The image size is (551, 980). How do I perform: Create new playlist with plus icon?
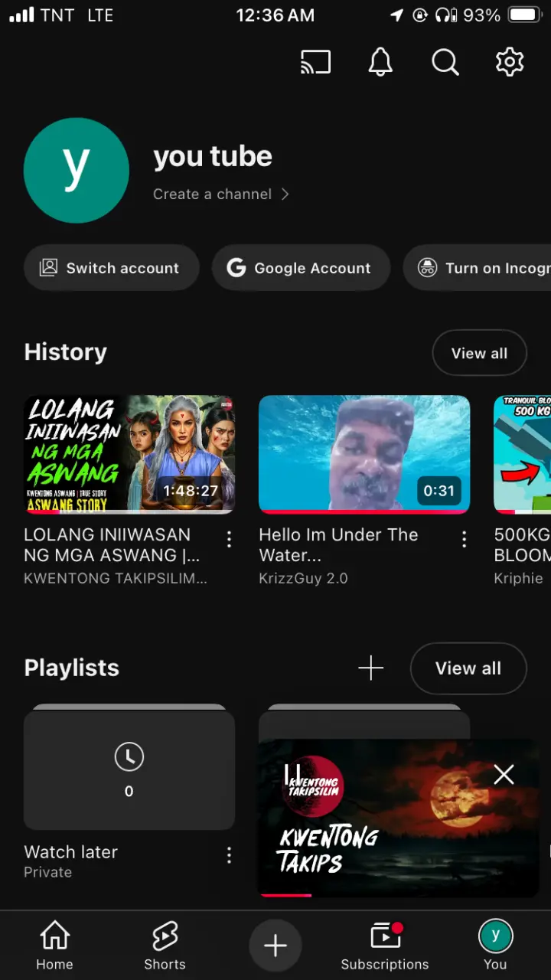tap(370, 668)
